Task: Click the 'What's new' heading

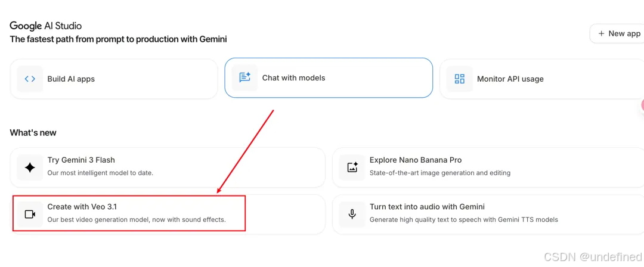Action: point(33,133)
